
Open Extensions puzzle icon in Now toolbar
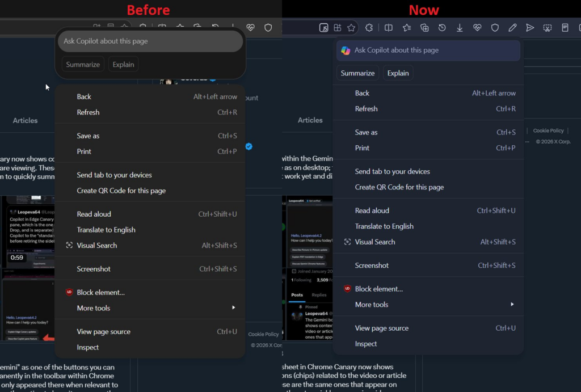click(369, 28)
